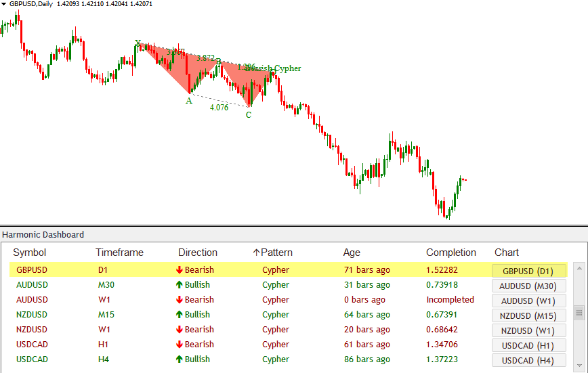Click the bearish arrow in AUDUSD W1 row

[179, 300]
